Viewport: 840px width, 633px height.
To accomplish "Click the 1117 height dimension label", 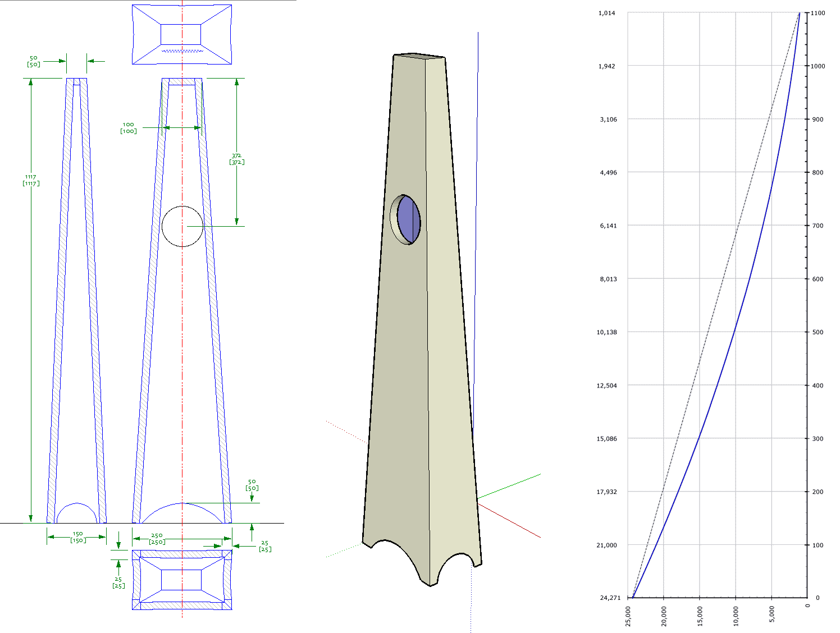I will point(31,180).
